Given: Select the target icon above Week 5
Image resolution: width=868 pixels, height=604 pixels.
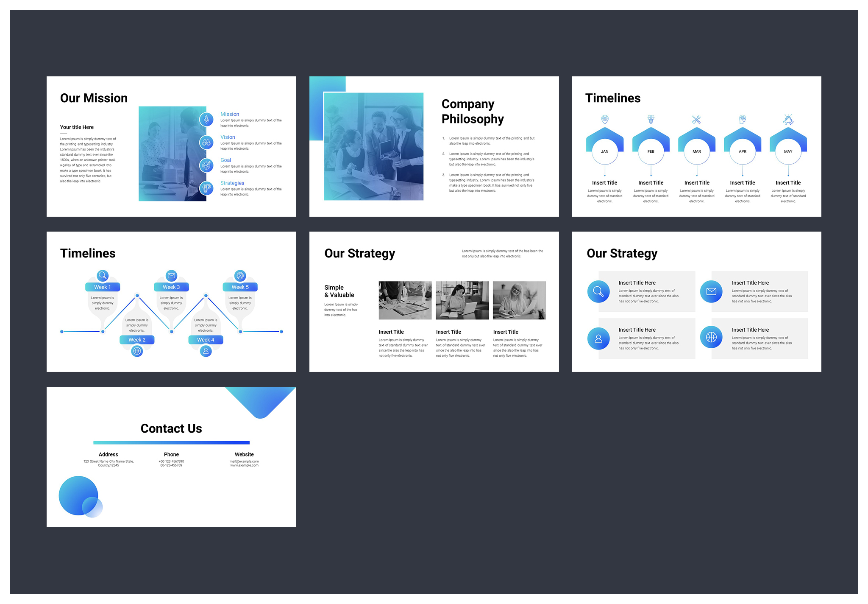Looking at the screenshot, I should point(239,275).
